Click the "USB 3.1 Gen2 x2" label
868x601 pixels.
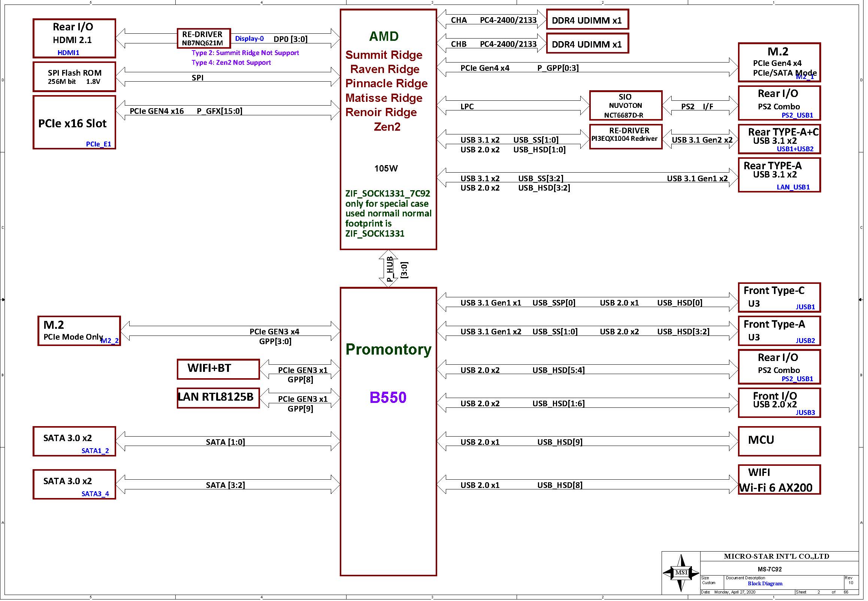pyautogui.click(x=702, y=140)
